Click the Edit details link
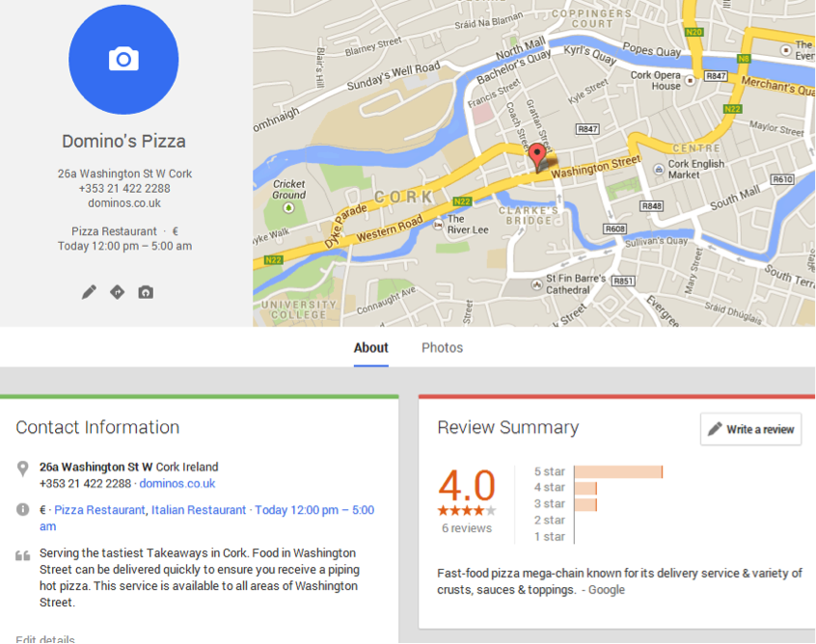The image size is (816, 644). 45,639
